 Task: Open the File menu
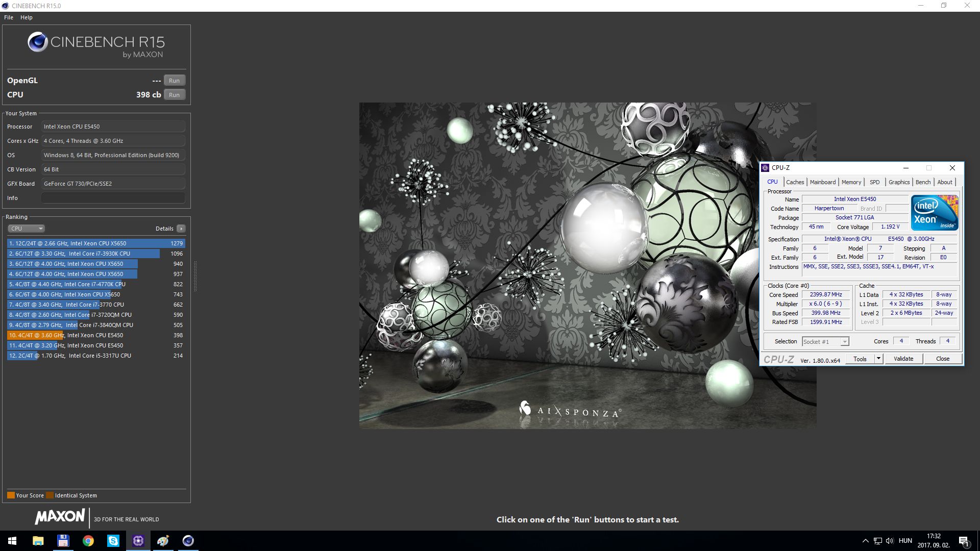(x=9, y=17)
